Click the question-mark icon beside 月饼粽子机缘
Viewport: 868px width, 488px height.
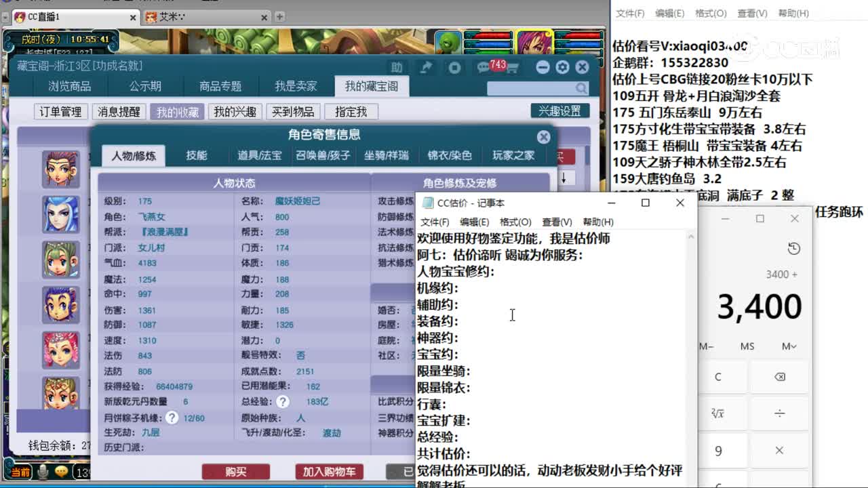(x=172, y=418)
